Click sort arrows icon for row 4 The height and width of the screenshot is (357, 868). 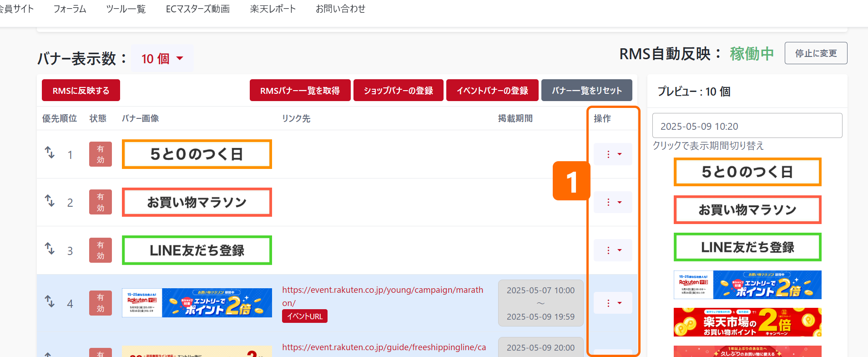click(x=50, y=301)
